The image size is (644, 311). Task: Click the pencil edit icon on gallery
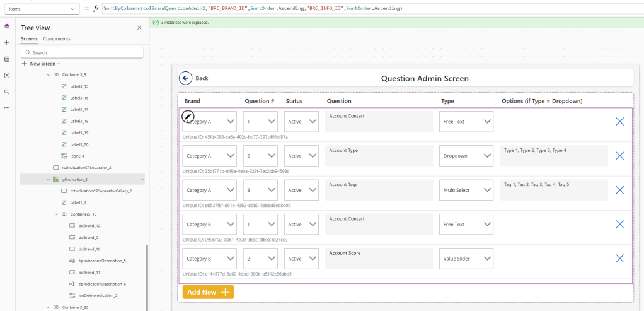(188, 116)
